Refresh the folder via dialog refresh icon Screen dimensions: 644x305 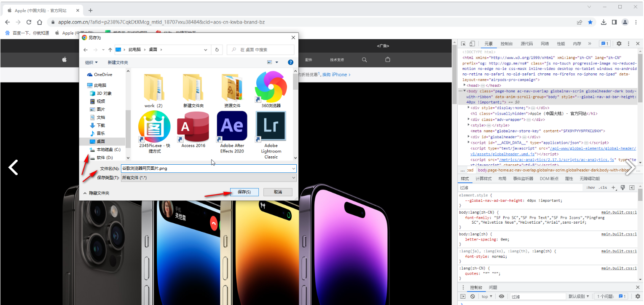217,50
